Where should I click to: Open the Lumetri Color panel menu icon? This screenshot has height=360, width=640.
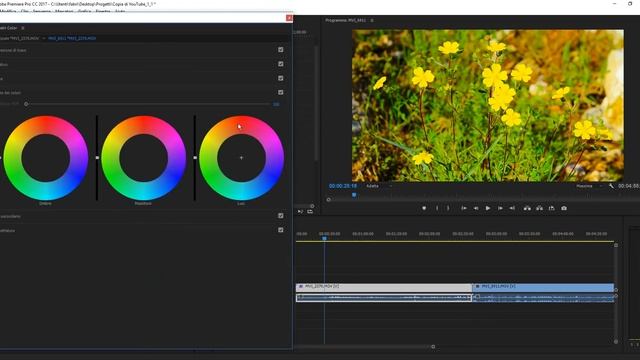point(23,28)
